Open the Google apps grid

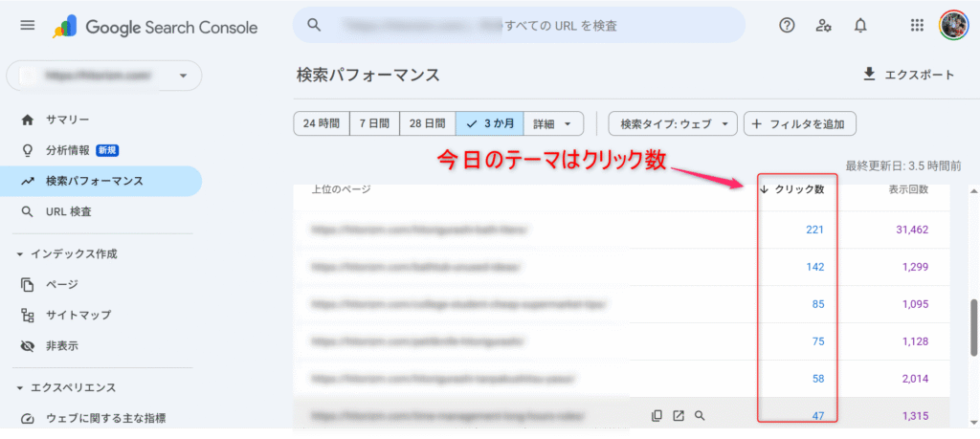(917, 26)
